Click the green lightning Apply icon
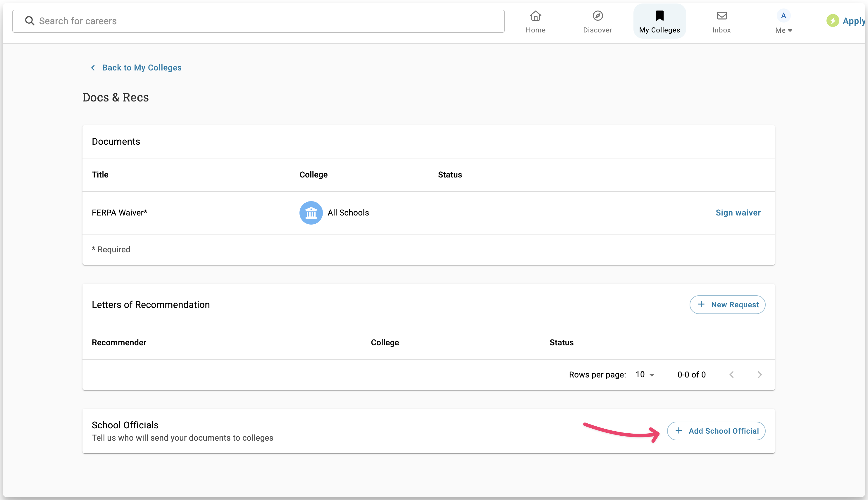868x500 pixels. [x=832, y=20]
